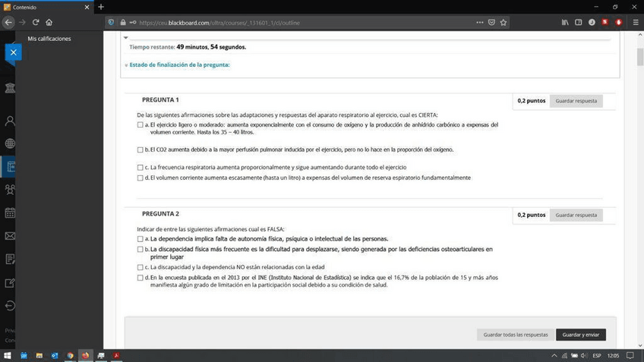This screenshot has height=362, width=644.
Task: Bookmark this page with star icon
Action: [x=504, y=23]
